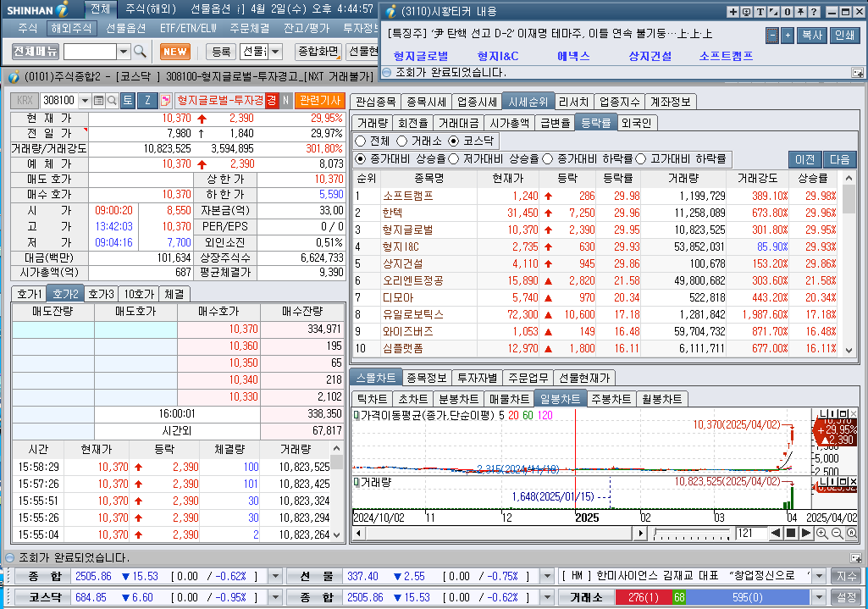Viewport: 868px width, 609px height.
Task: Move chart back with left triangle control
Action: 776,533
